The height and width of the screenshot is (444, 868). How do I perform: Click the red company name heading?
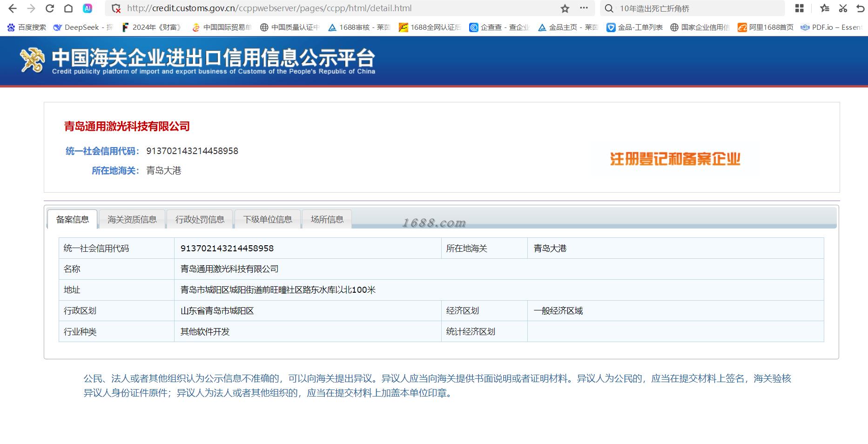tap(127, 126)
